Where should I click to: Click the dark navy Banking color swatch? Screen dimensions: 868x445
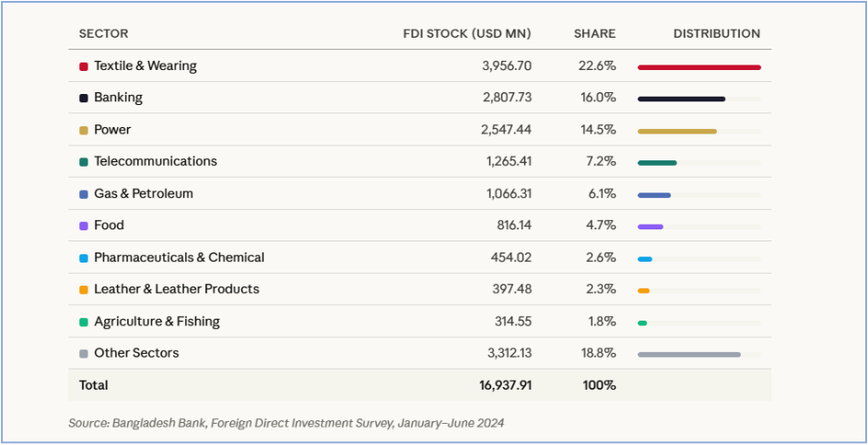pyautogui.click(x=83, y=98)
